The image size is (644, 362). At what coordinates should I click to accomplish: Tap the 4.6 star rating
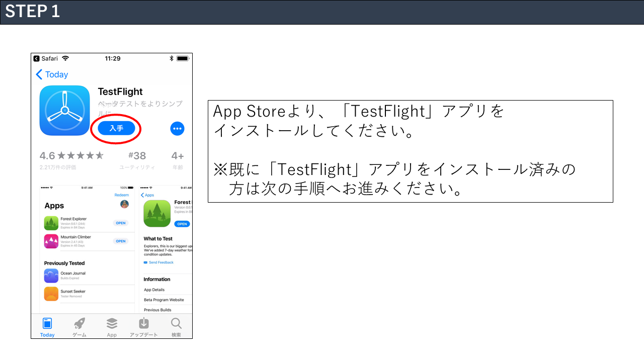tap(71, 156)
